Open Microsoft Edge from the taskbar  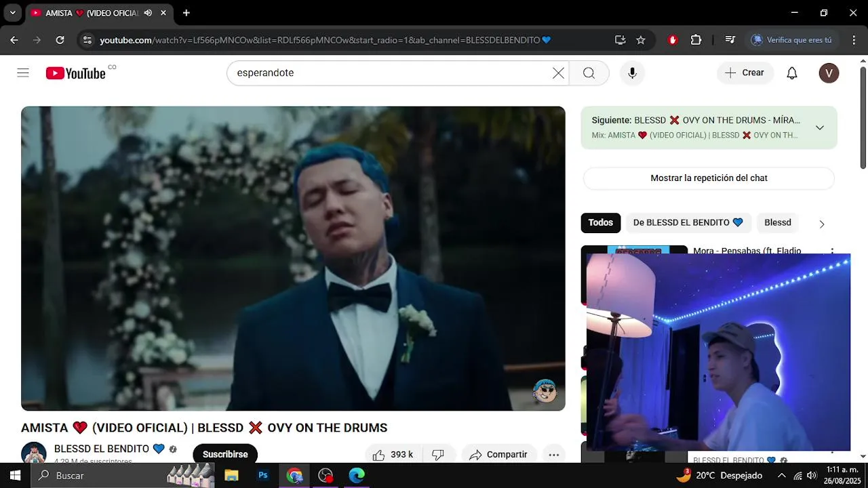coord(357,475)
